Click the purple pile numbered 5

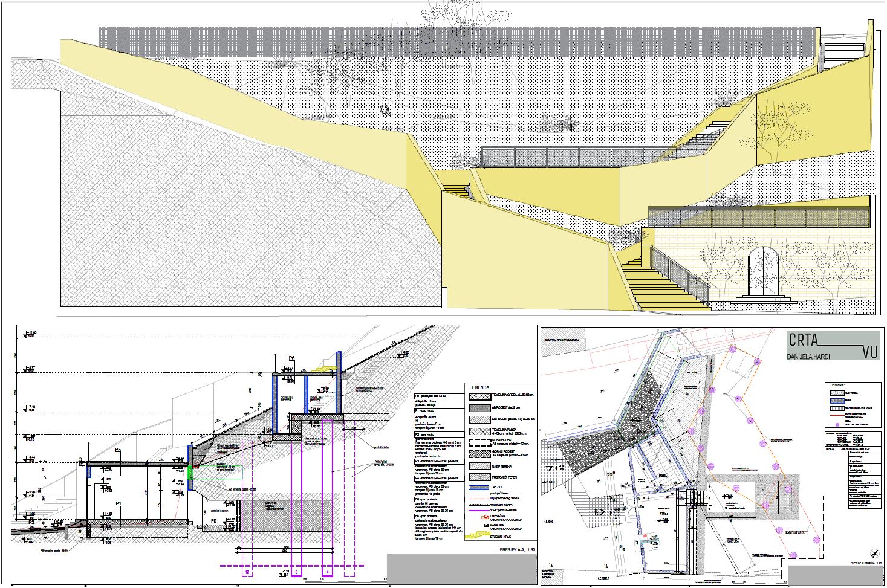[x=296, y=570]
